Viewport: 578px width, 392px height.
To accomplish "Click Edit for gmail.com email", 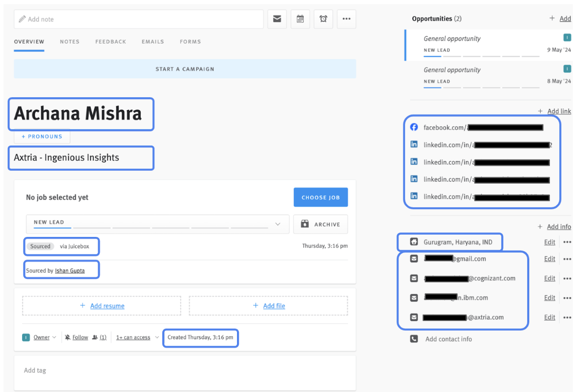I will (x=549, y=259).
